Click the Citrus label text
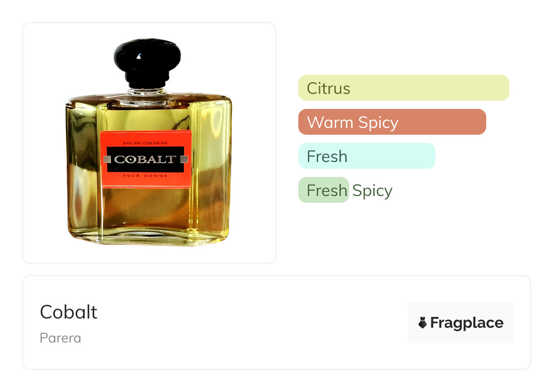 point(329,88)
